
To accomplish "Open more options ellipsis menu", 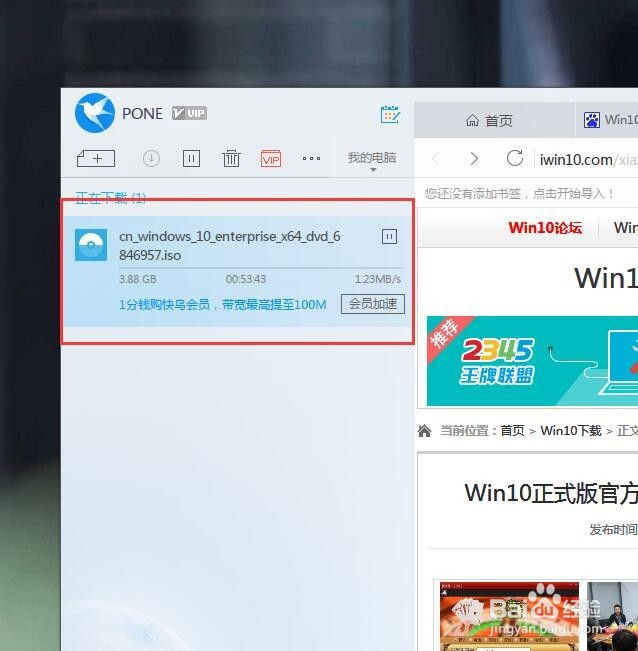I will 311,158.
